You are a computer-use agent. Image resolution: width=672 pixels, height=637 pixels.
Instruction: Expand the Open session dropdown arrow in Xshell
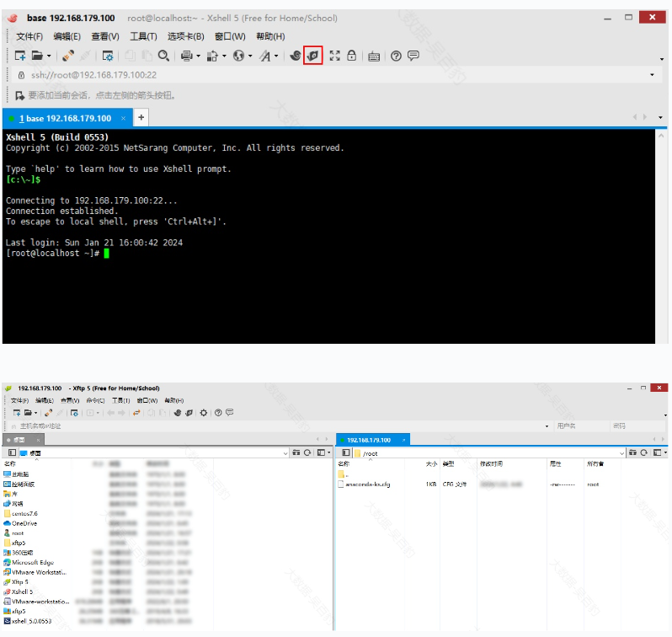point(49,56)
